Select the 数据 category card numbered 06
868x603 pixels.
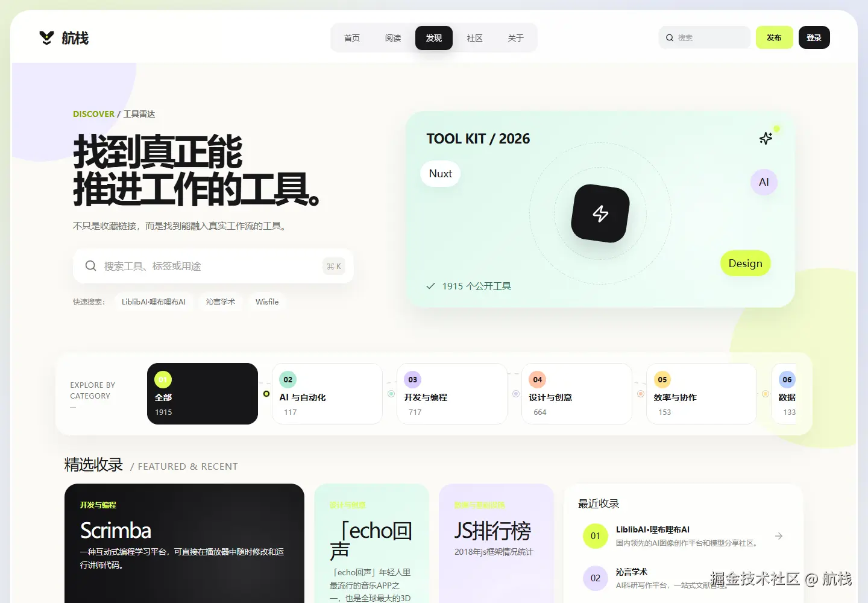click(784, 394)
